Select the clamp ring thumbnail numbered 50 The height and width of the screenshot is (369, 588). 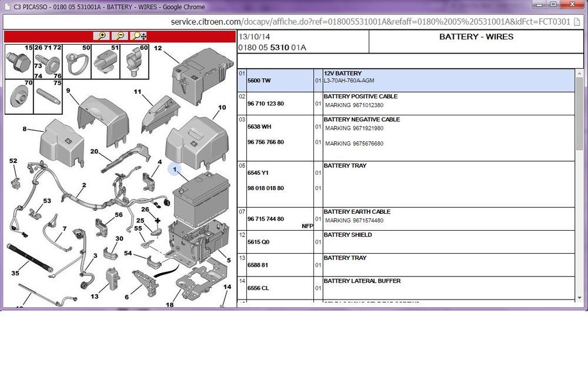[77, 62]
